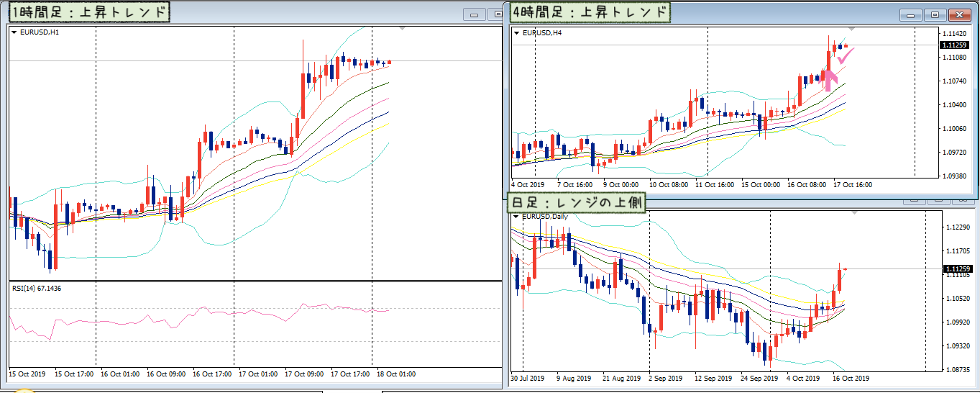Select the EURUSD,Daily chart label
The image size is (980, 393).
(x=545, y=216)
